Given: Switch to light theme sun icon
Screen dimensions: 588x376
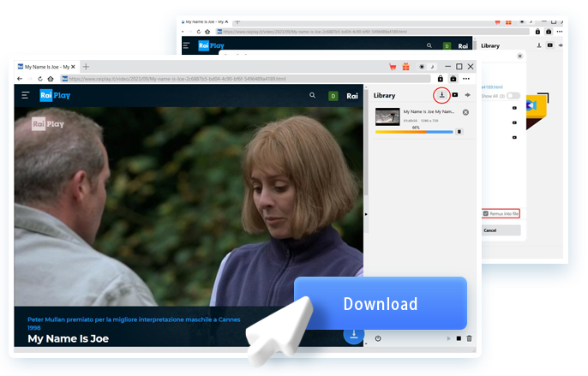Looking at the screenshot, I should (x=422, y=67).
